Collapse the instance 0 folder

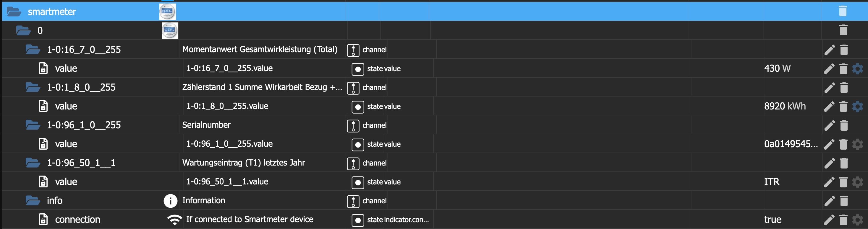point(24,31)
